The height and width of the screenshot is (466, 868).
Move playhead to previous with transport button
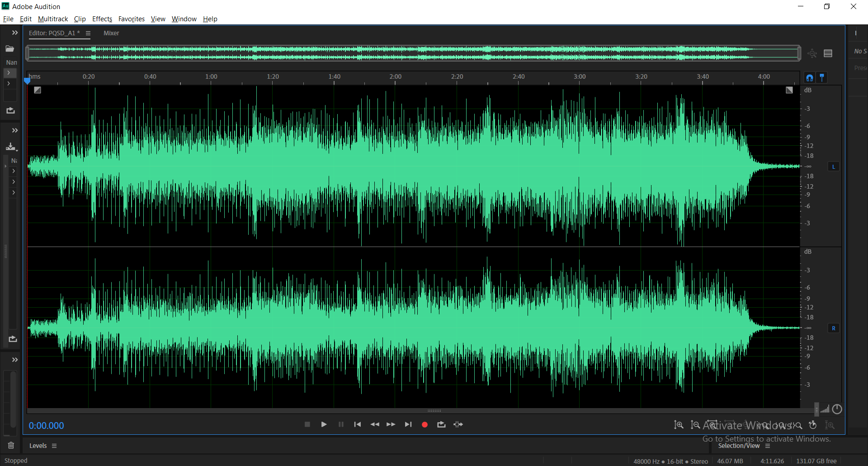tap(358, 424)
